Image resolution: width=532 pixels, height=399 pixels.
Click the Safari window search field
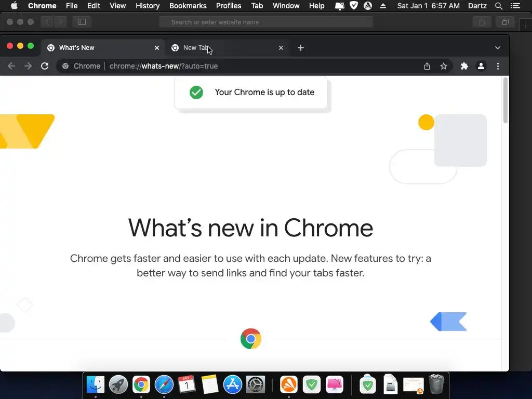pos(266,22)
